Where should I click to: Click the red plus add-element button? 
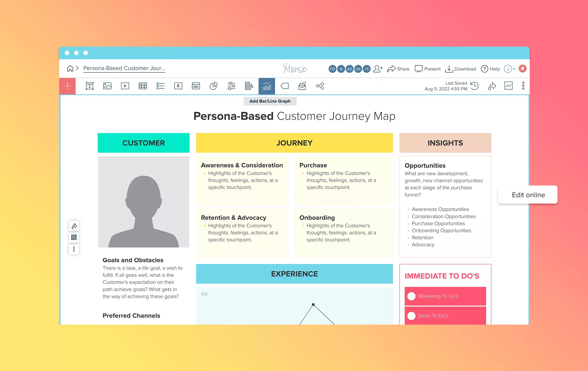pos(67,86)
